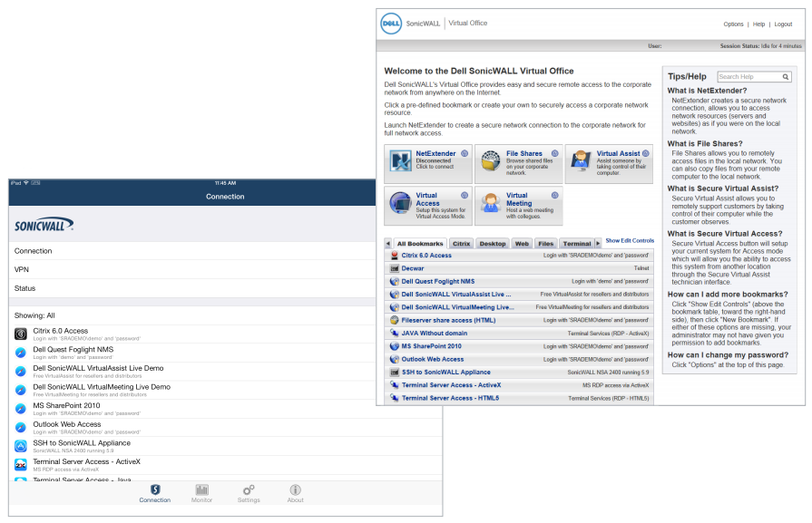Click the JAVA Without domain bookmark icon
The width and height of the screenshot is (812, 523).
(x=395, y=334)
